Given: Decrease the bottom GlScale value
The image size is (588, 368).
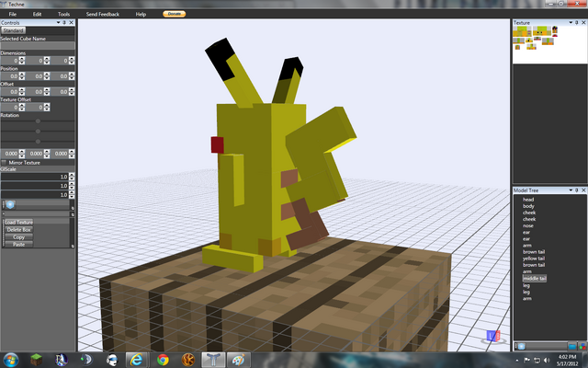Looking at the screenshot, I should [72, 196].
